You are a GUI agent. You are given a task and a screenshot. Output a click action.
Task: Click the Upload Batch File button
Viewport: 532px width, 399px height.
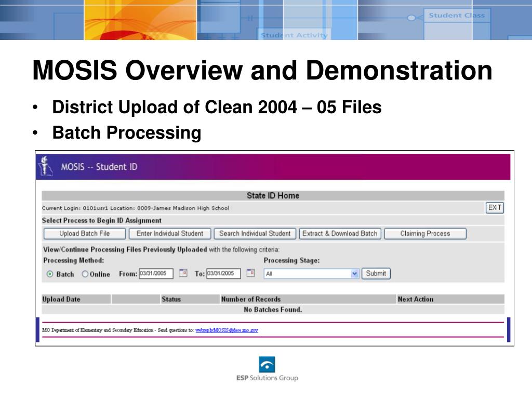[85, 234]
